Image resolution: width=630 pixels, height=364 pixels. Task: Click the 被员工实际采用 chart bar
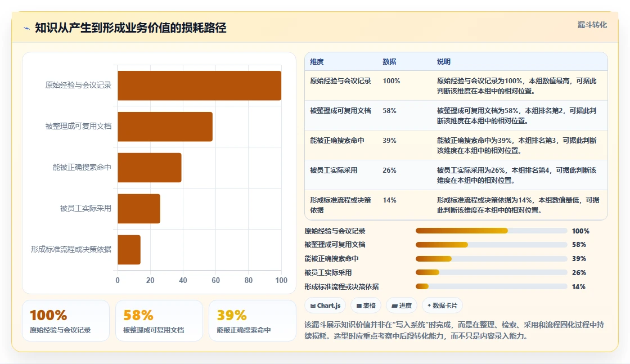(139, 209)
